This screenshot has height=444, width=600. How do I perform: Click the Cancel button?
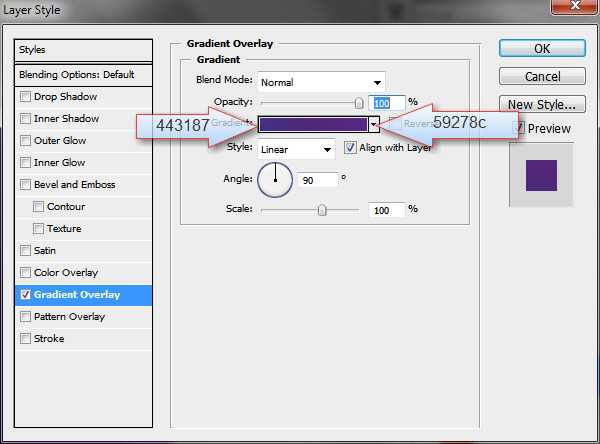541,76
